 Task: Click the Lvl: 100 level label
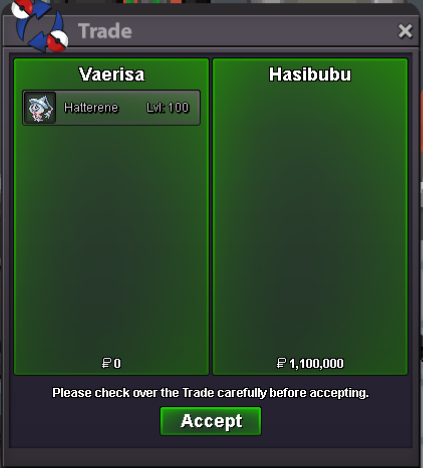(x=168, y=108)
